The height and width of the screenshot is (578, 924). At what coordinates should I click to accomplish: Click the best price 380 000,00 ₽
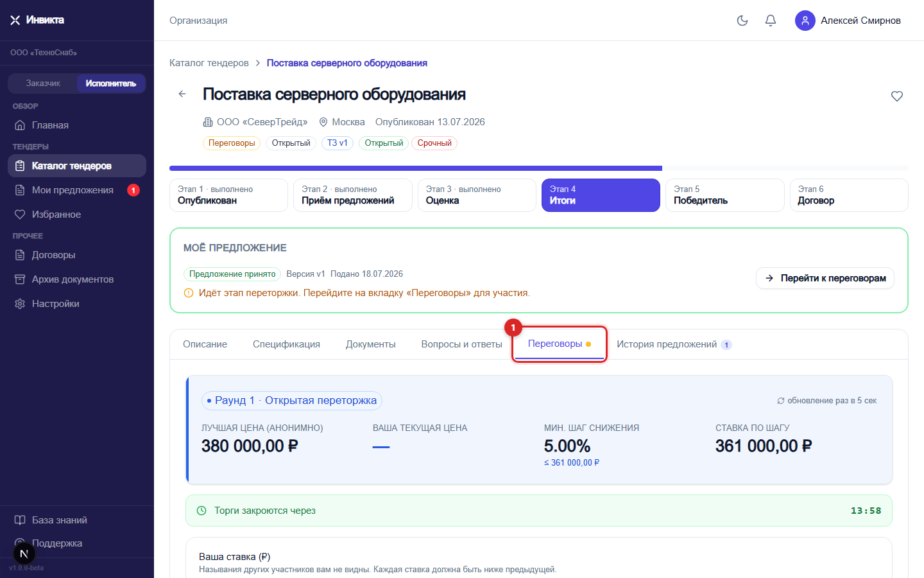click(x=250, y=446)
